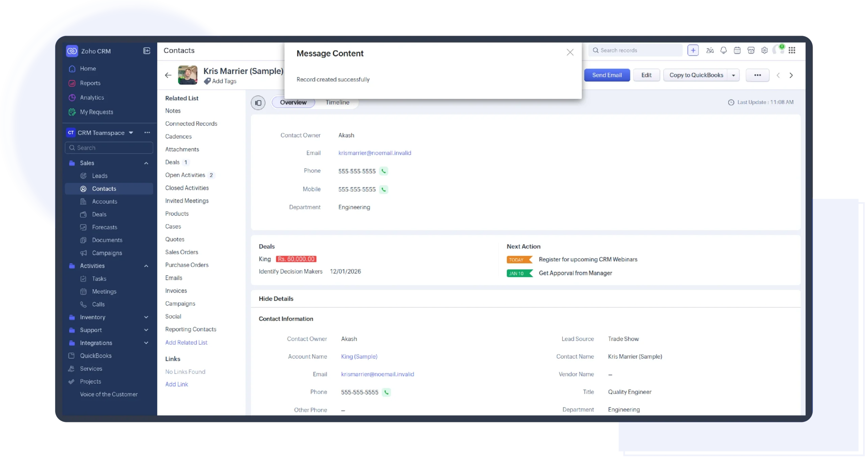Open the Zia assistant icon
The image size is (868, 458).
pyautogui.click(x=710, y=50)
